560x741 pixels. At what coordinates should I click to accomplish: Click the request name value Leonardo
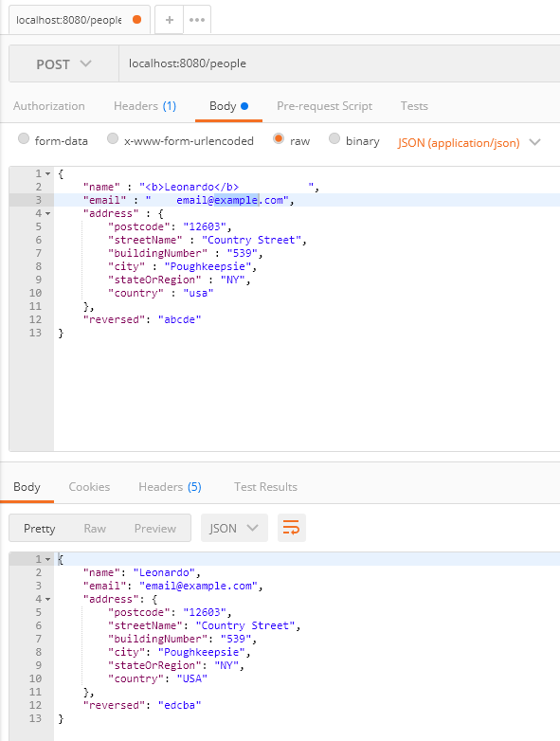[189, 187]
